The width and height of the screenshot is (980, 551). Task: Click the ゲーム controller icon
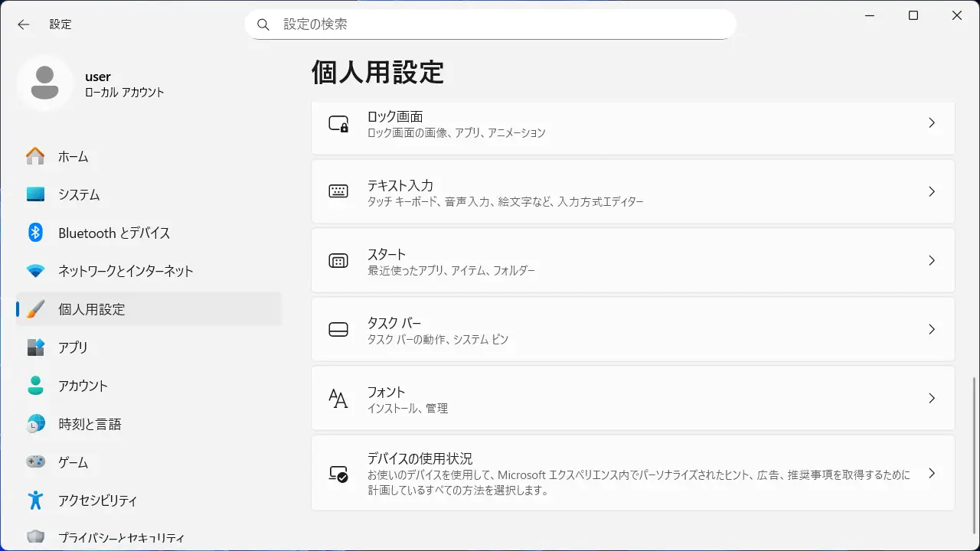pos(35,462)
